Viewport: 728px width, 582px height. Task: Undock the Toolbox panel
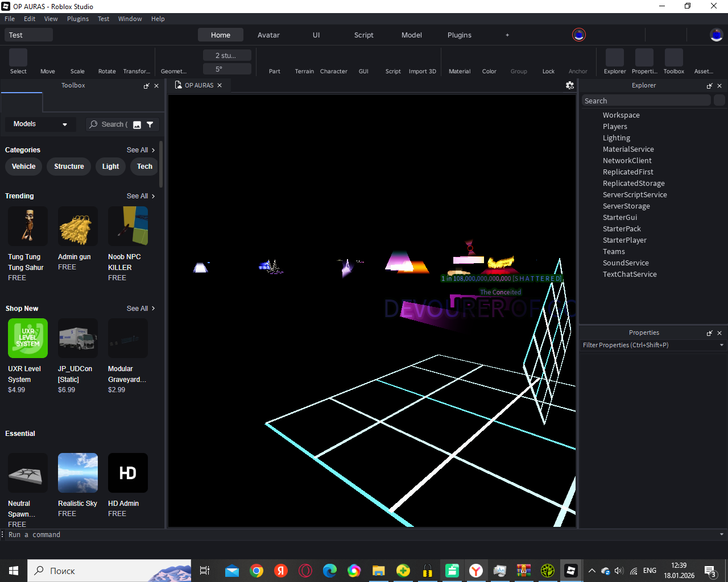click(147, 86)
